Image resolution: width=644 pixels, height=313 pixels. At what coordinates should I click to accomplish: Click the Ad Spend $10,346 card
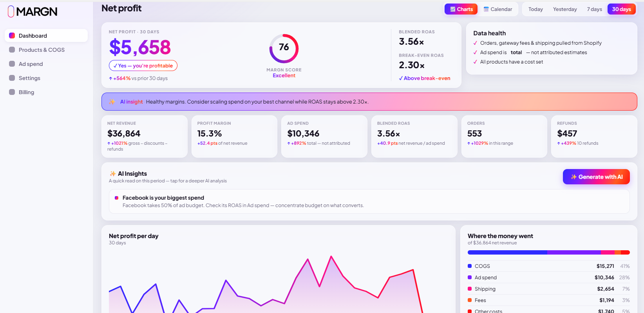point(324,136)
